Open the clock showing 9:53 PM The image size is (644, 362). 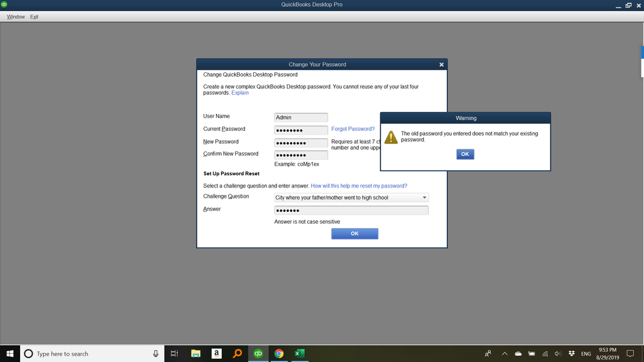coord(607,354)
